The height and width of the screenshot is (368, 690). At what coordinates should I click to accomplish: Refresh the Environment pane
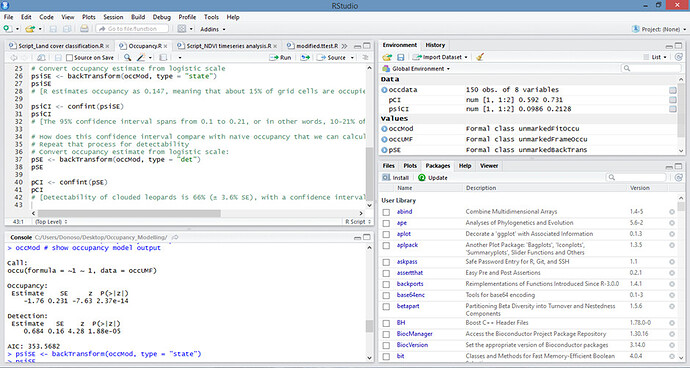click(x=679, y=57)
